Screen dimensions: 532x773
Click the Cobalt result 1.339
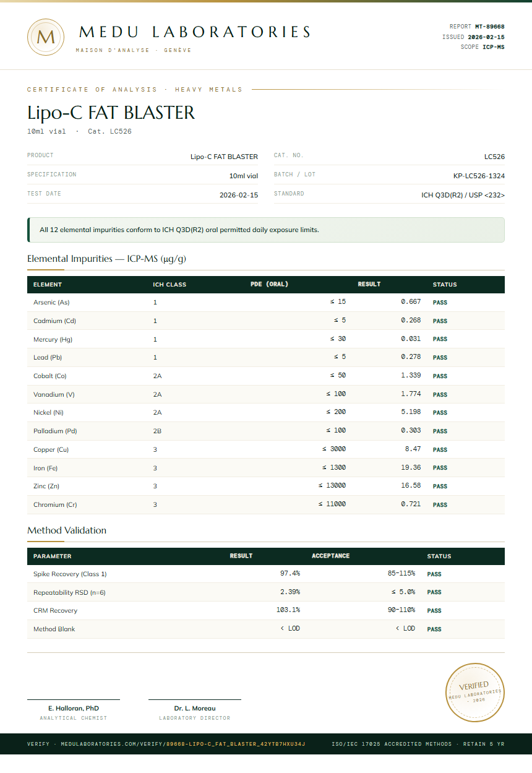[411, 376]
